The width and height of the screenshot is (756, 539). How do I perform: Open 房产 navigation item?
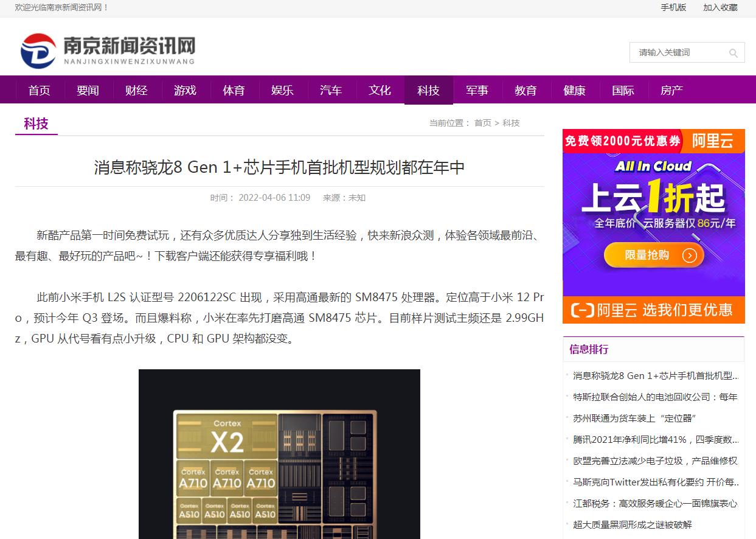[x=672, y=90]
